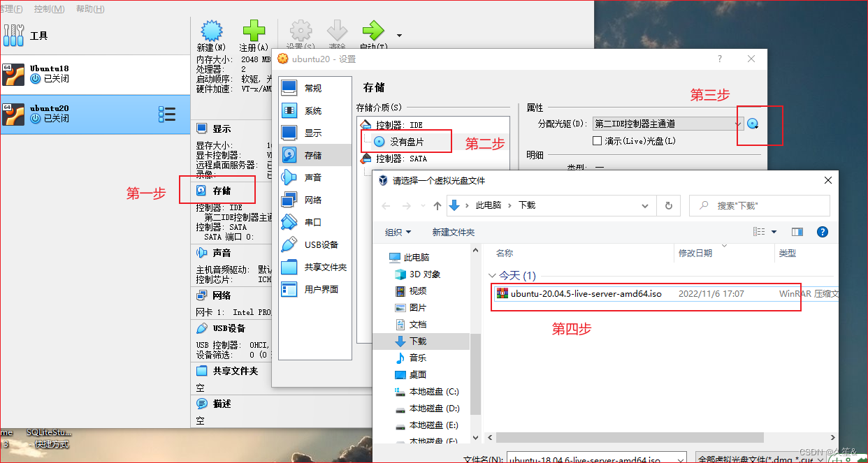Screen dimensions: 868x463
Task: Open 声音 category in the settings dialog
Action: click(x=314, y=177)
